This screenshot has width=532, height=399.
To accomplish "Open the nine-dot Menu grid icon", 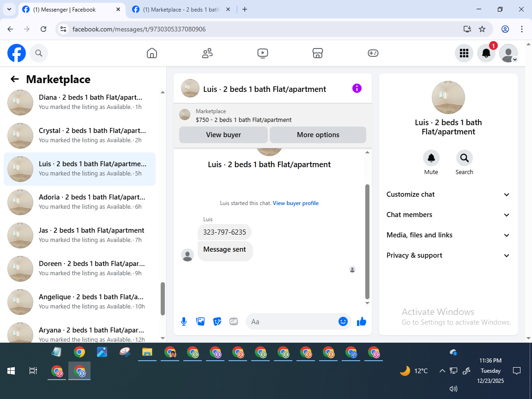I will (x=464, y=53).
